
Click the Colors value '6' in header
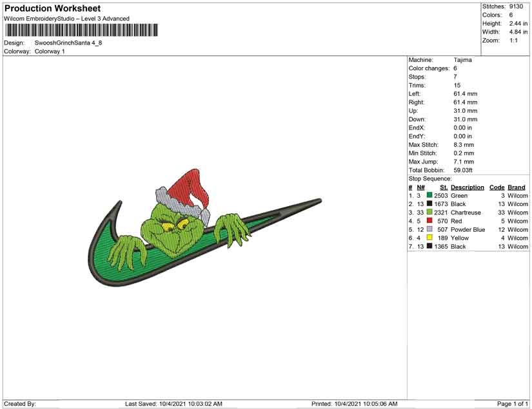511,15
